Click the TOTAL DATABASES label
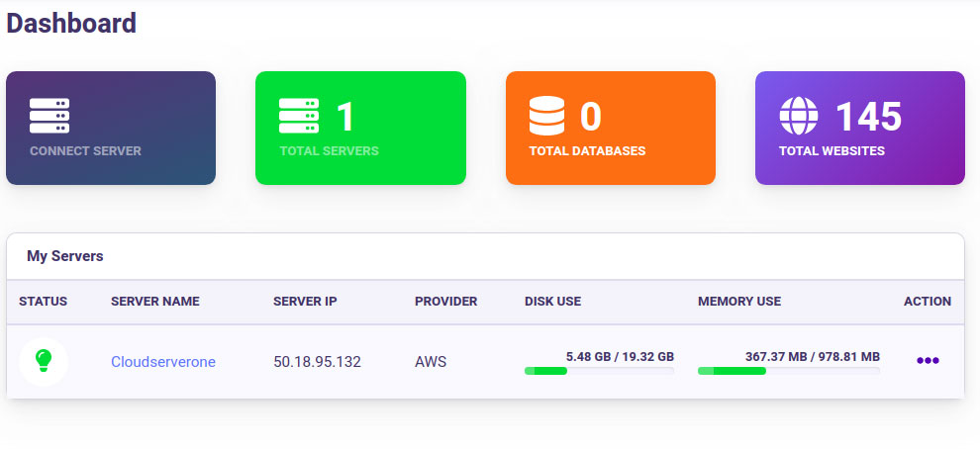Image resolution: width=980 pixels, height=449 pixels. click(587, 151)
